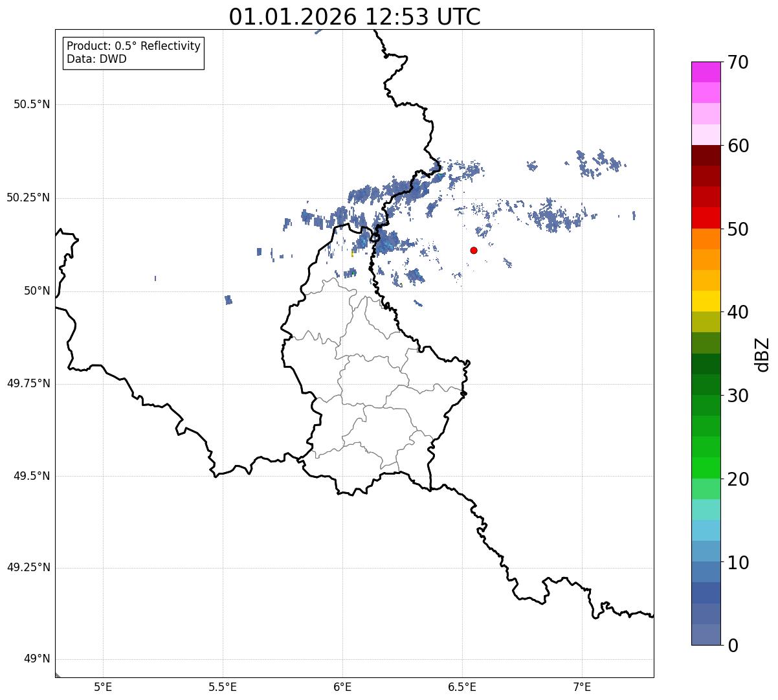This screenshot has height=700, width=778.
Task: Click the small isolated radar echo near 5.5°E 50°N
Action: (228, 300)
